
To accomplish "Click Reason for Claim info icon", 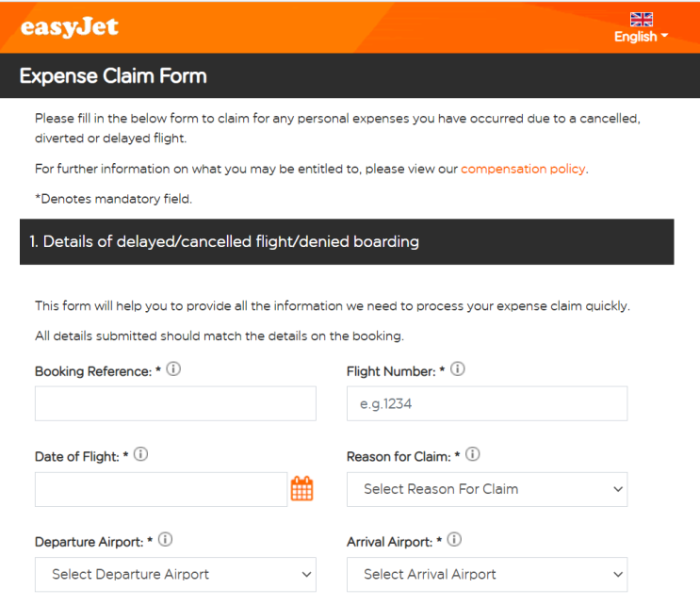I will click(x=473, y=455).
